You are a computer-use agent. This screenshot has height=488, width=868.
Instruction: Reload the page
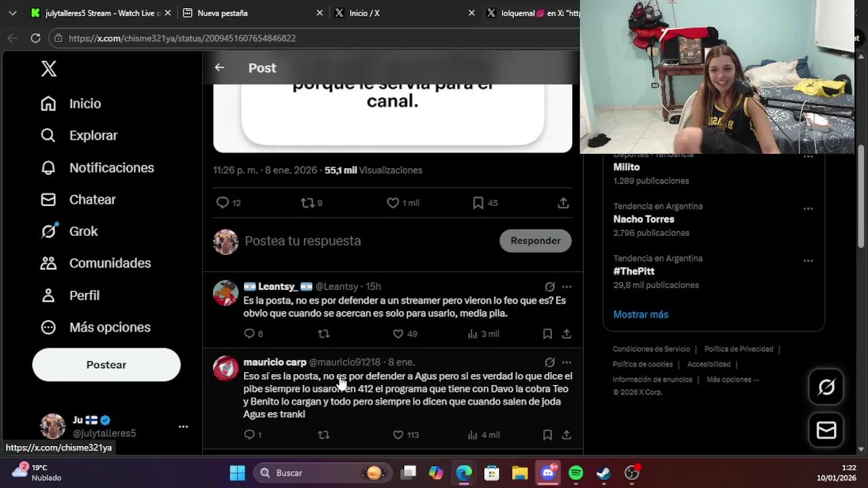(35, 38)
